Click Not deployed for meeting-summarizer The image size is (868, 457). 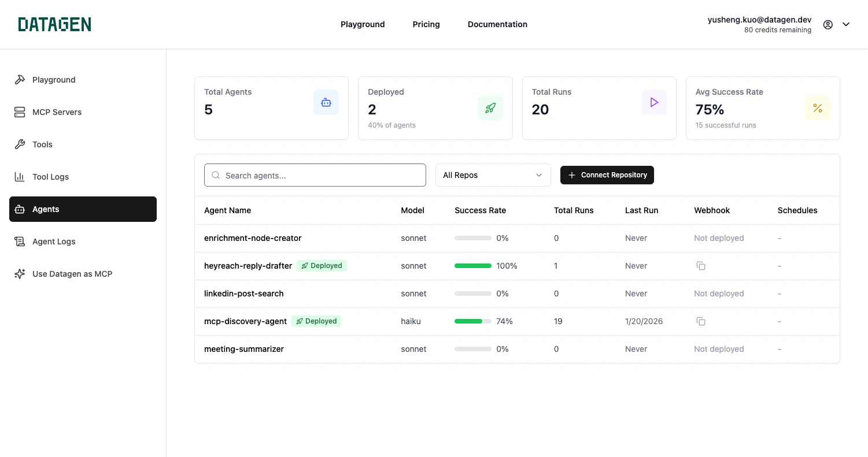(x=719, y=349)
